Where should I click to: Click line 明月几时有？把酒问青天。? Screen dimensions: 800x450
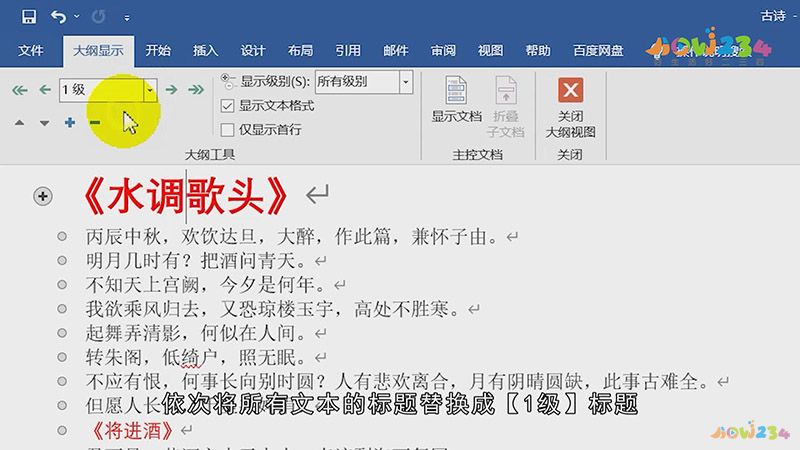[196, 261]
